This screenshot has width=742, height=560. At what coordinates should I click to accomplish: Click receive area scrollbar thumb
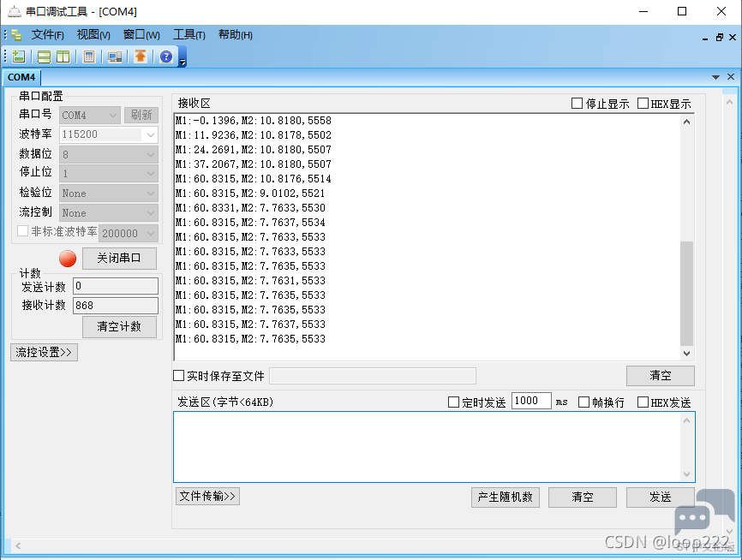coord(686,294)
